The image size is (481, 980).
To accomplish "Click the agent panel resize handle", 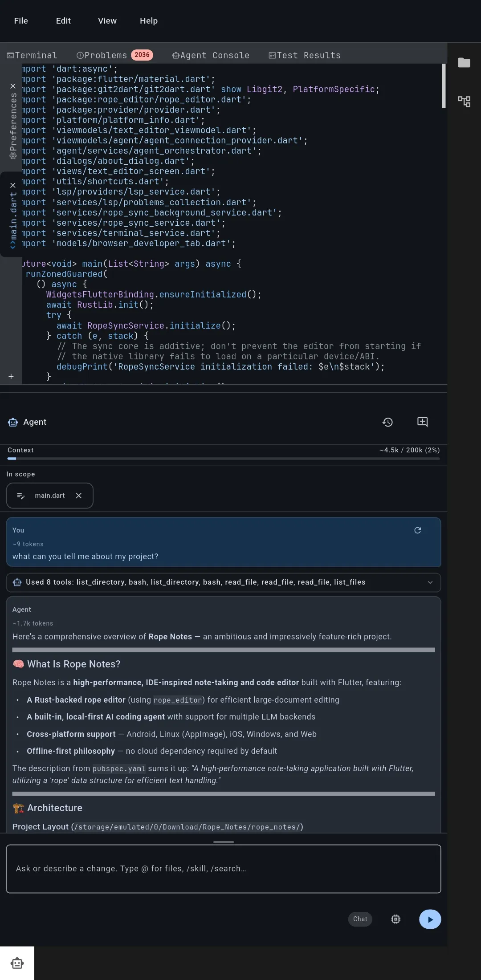I will (x=224, y=842).
